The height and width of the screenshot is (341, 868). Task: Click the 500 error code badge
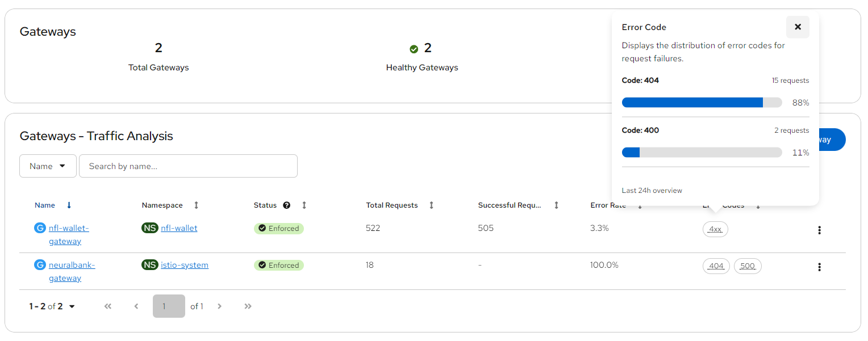[748, 266]
